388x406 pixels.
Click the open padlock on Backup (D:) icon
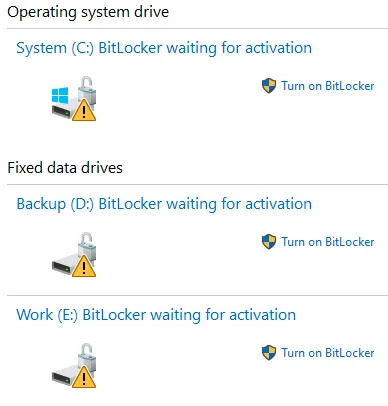tap(87, 244)
